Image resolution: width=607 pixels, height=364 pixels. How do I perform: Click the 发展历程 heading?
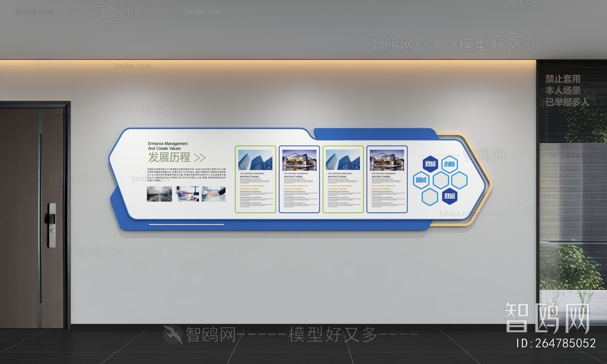tap(169, 157)
